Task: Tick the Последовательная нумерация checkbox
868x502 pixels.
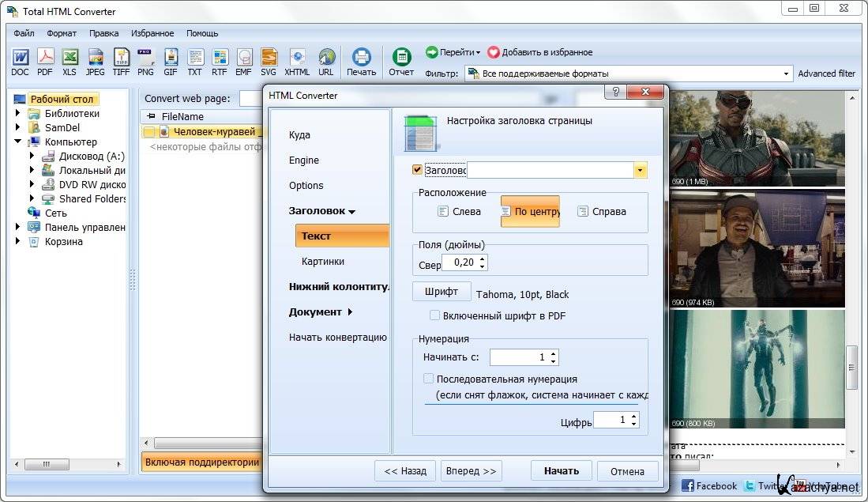Action: pyautogui.click(x=428, y=379)
